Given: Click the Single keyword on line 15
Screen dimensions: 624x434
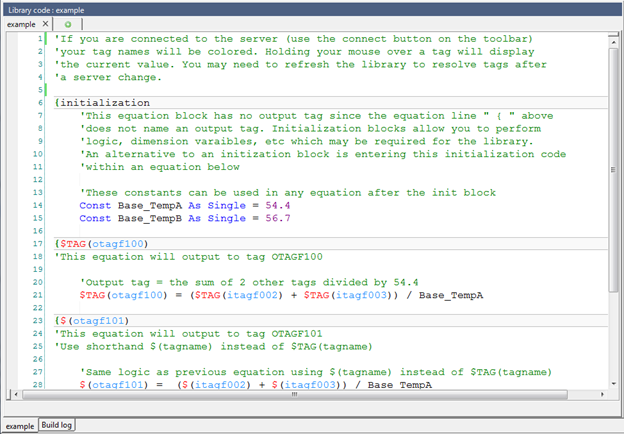Looking at the screenshot, I should coord(227,218).
